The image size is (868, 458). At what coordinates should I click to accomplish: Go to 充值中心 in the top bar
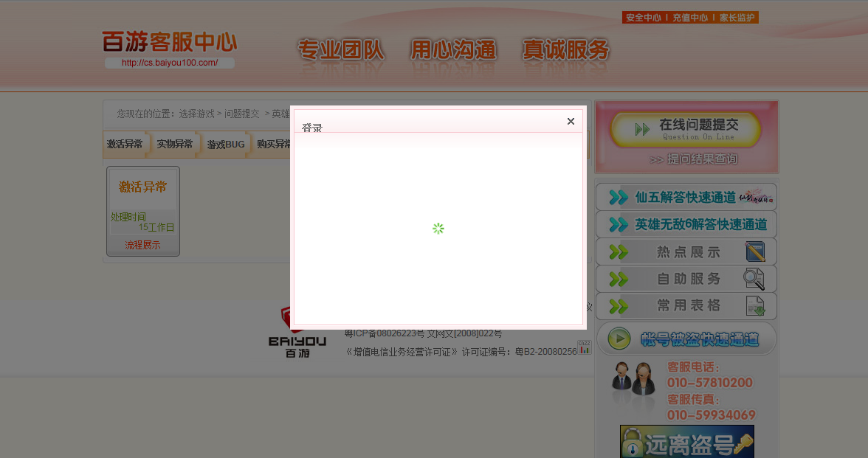690,18
